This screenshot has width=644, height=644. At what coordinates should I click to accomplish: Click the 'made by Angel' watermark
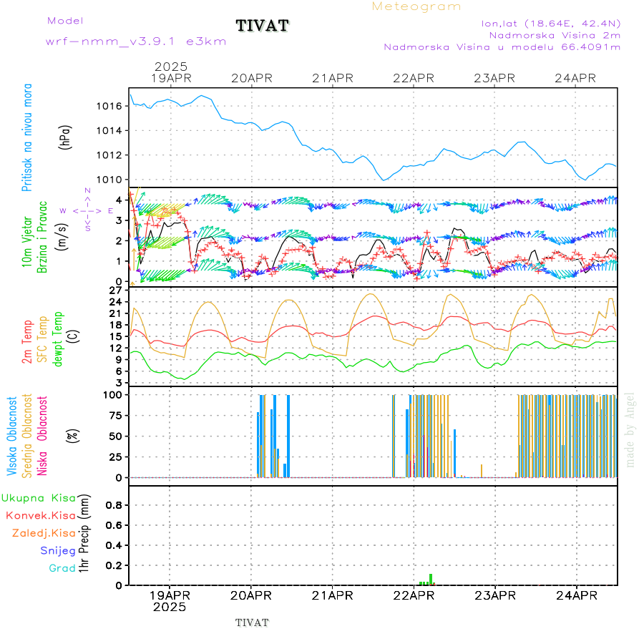click(x=630, y=429)
